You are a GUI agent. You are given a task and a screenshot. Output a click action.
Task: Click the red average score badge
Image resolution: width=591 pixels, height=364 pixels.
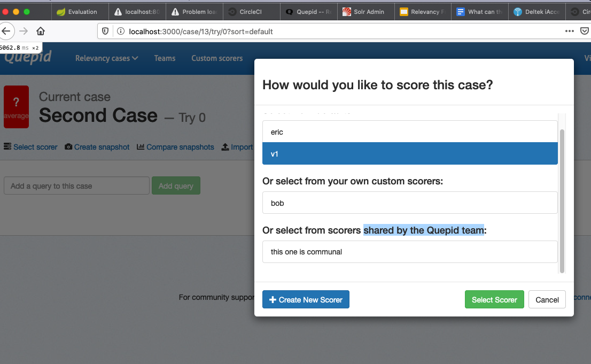(16, 107)
